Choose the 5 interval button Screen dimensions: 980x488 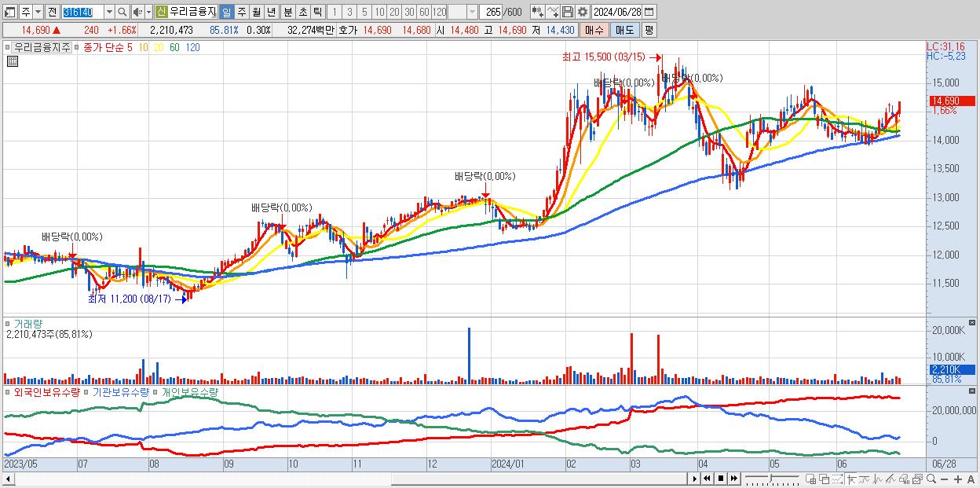[364, 12]
